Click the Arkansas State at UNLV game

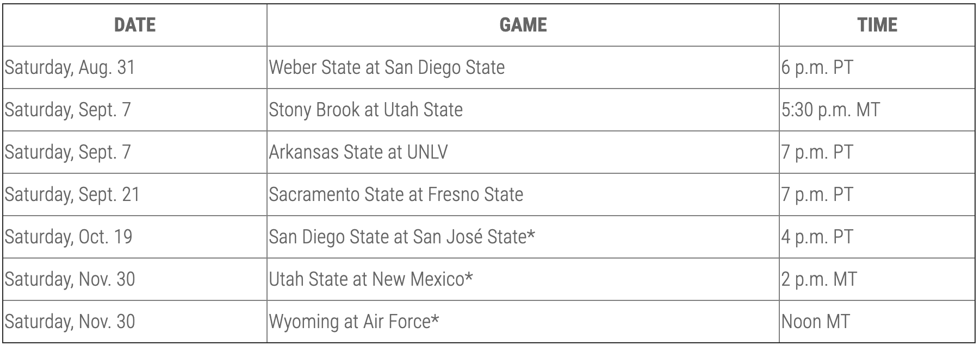(x=358, y=152)
